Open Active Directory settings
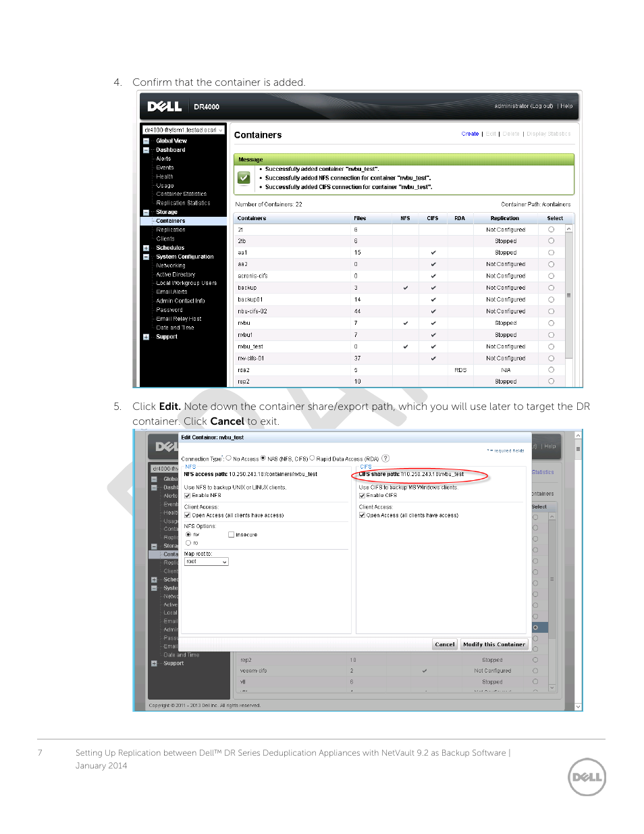 coord(176,274)
